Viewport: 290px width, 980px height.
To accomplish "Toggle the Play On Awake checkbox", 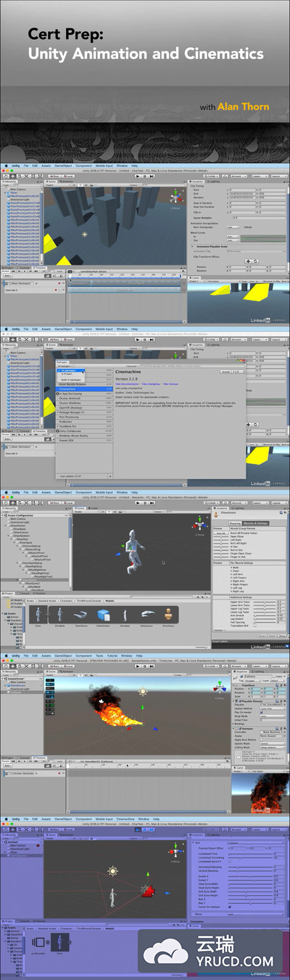I will (x=261, y=711).
